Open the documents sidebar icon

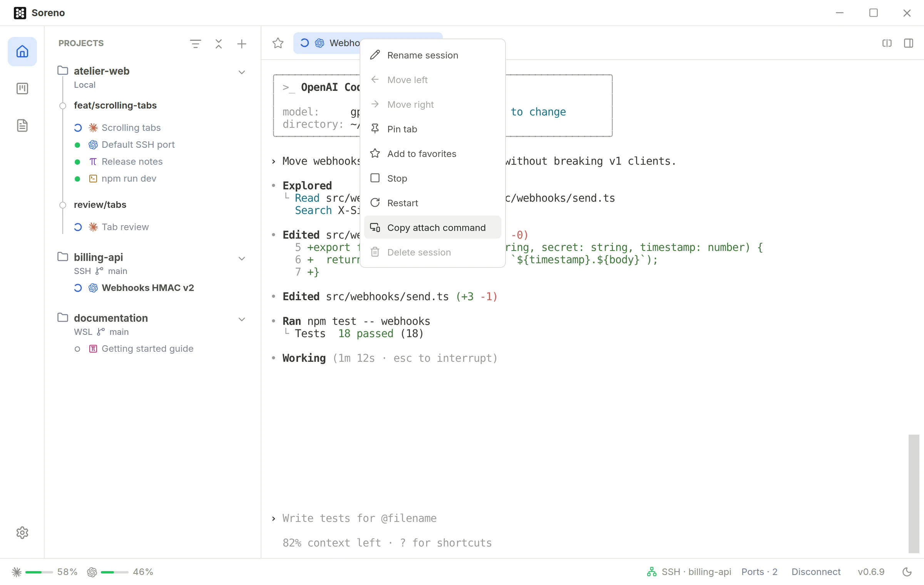click(x=22, y=125)
